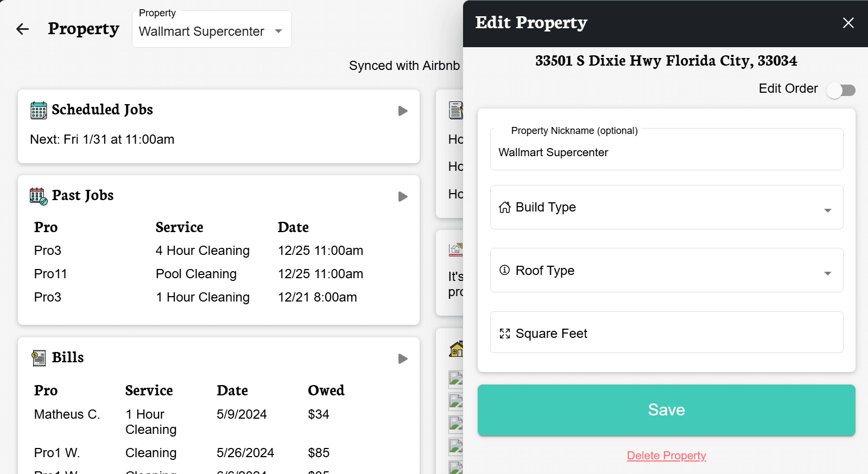This screenshot has width=868, height=474.
Task: Click the expand icon beside Square Feet
Action: 505,334
